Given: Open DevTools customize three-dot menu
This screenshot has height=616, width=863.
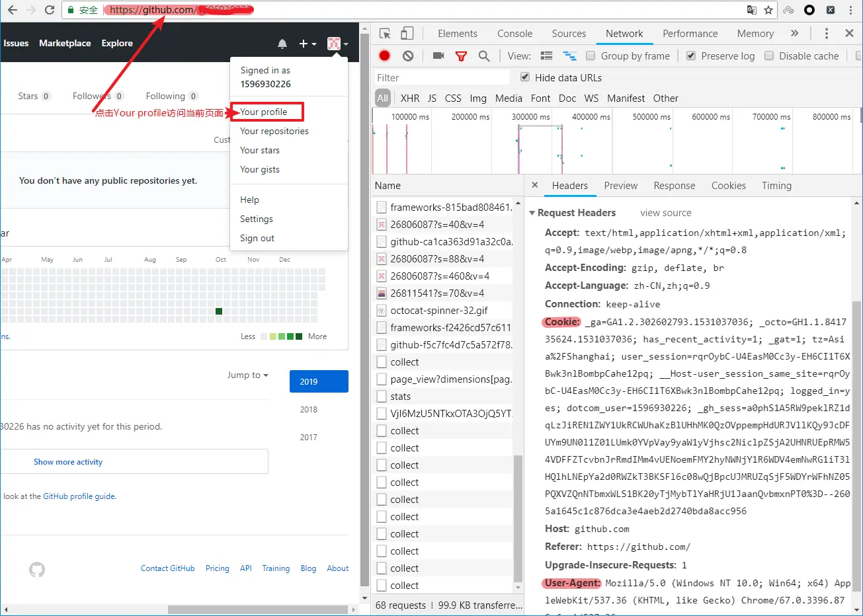Looking at the screenshot, I should pyautogui.click(x=826, y=33).
